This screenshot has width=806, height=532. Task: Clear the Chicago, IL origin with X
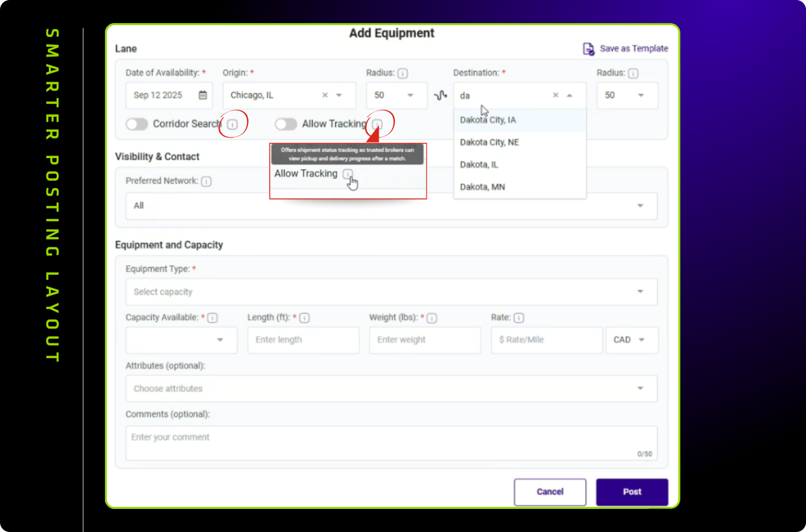coord(325,95)
